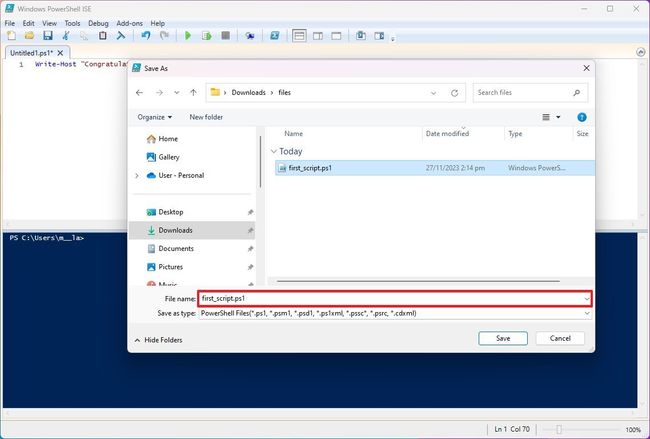This screenshot has width=650, height=439.
Task: Show script pane maximized layout icon
Action: 336,36
